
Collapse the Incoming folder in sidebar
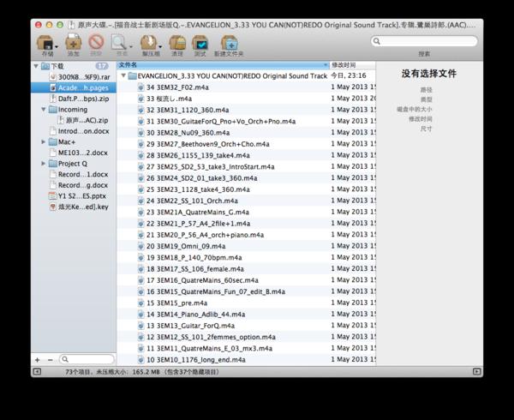(x=44, y=109)
